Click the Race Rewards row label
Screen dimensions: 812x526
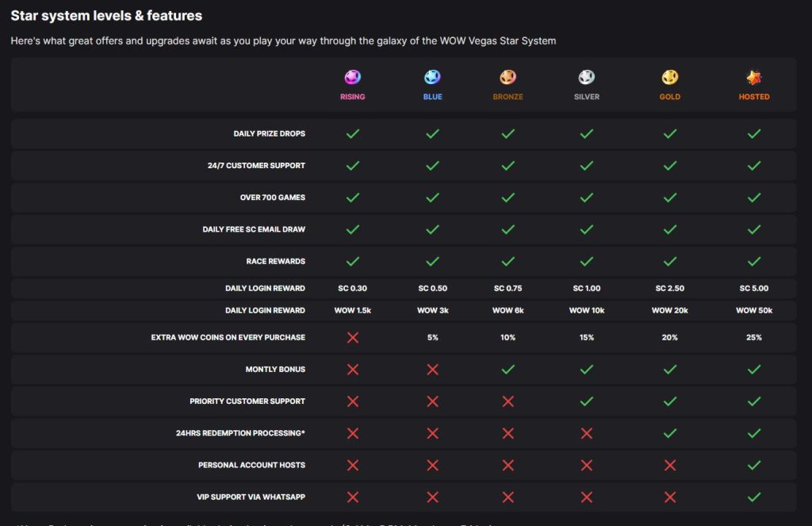(275, 261)
